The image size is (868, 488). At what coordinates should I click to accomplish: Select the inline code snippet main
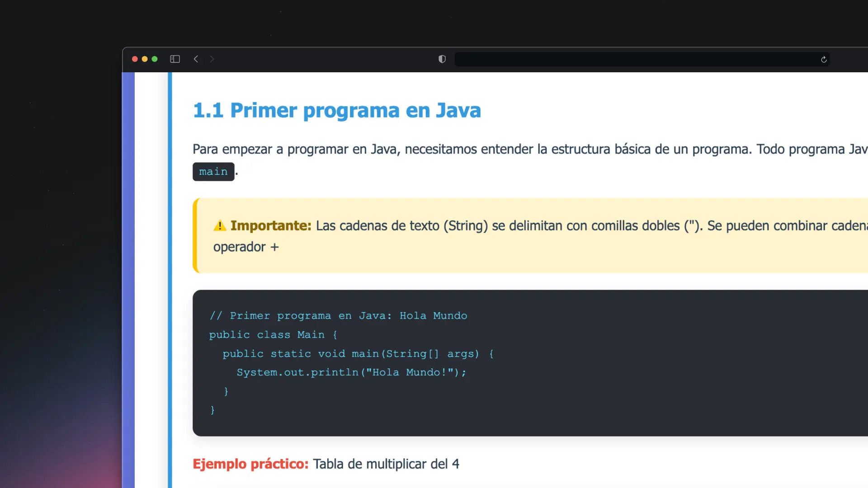click(213, 172)
